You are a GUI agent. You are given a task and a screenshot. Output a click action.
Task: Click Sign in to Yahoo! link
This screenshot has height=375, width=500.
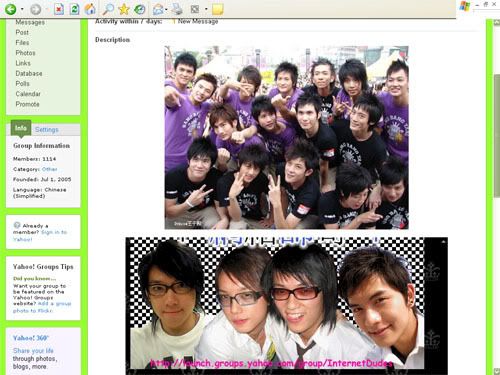coord(40,236)
